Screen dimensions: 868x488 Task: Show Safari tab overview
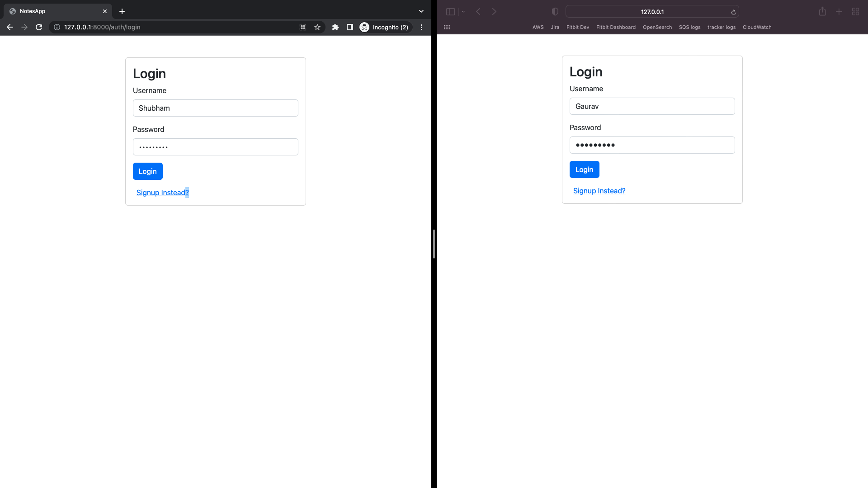tap(855, 12)
